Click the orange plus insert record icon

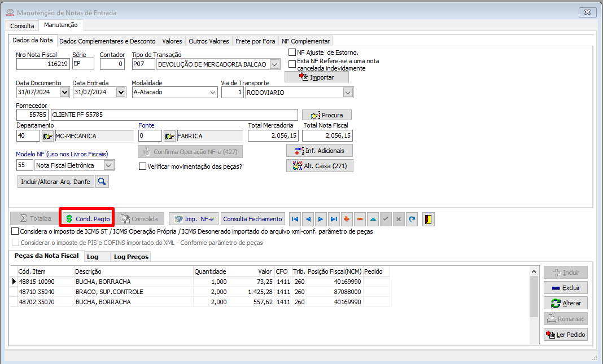click(347, 219)
